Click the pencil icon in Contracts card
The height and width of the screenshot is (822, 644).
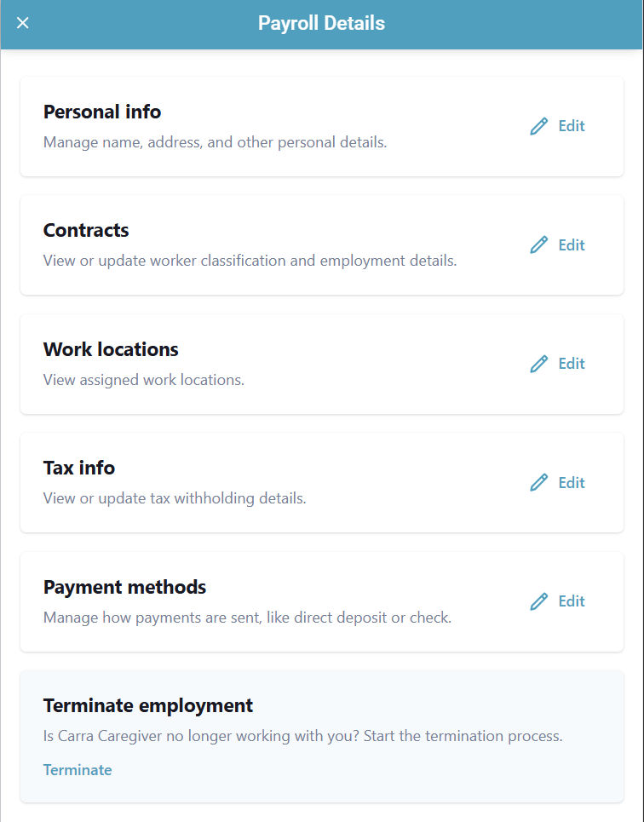tap(538, 245)
